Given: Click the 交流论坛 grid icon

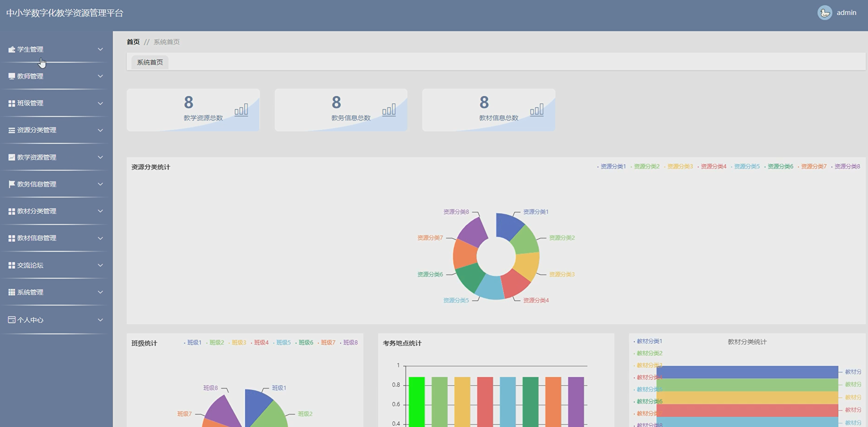Looking at the screenshot, I should (x=11, y=265).
